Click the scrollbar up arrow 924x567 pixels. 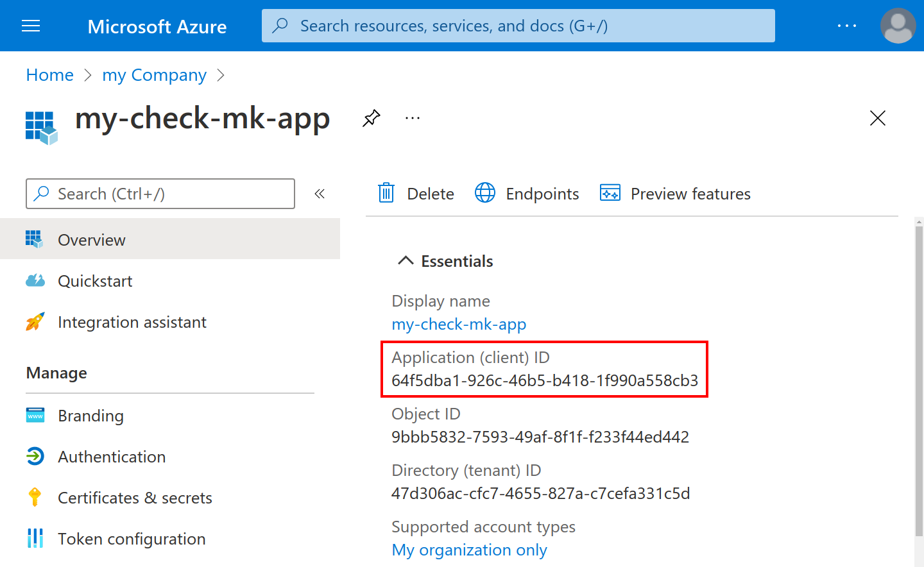click(919, 222)
